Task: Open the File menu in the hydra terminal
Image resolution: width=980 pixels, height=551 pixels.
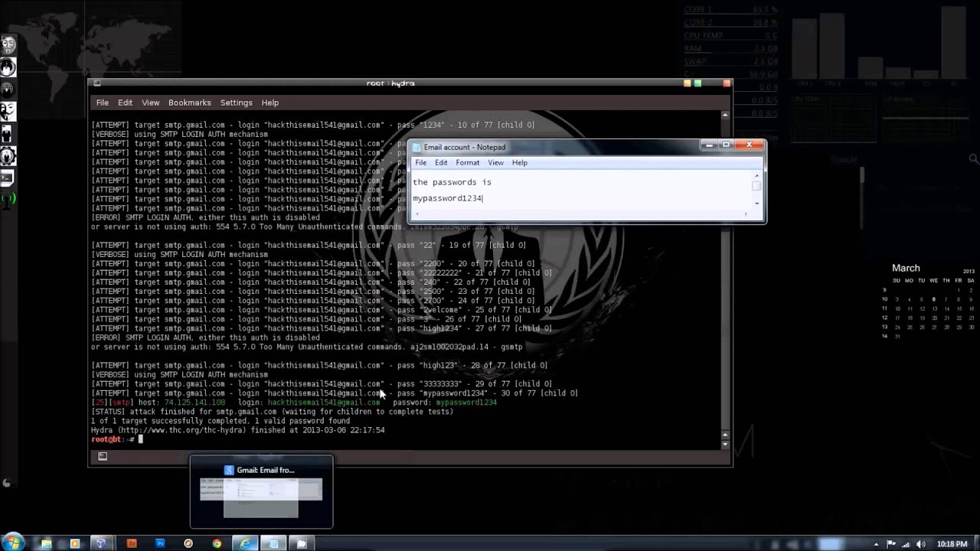Action: [x=102, y=103]
